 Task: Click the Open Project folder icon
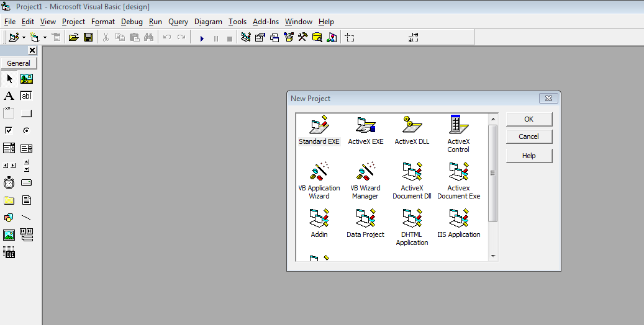point(73,38)
